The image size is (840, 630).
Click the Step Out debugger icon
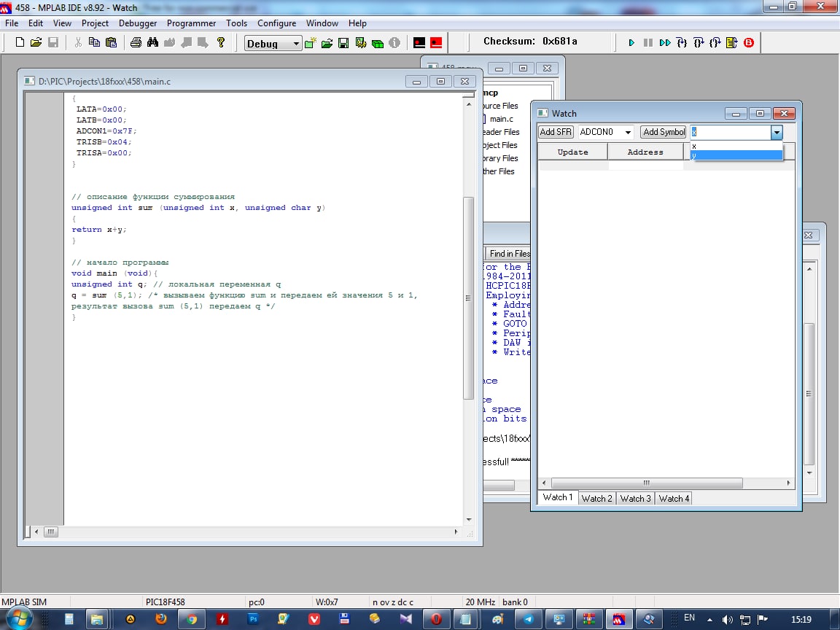pyautogui.click(x=715, y=42)
